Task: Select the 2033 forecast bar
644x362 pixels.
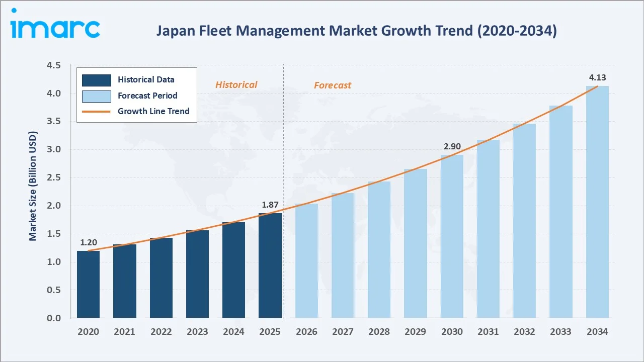Action: [x=561, y=212]
